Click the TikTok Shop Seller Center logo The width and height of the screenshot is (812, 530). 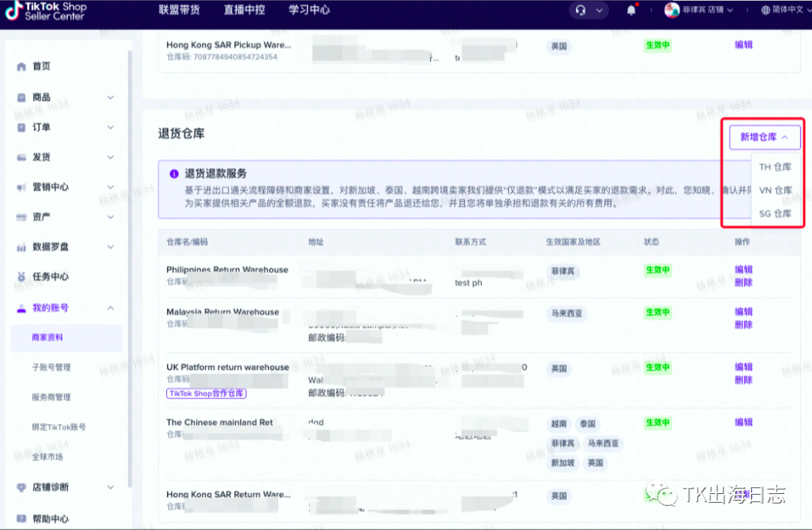coord(47,11)
